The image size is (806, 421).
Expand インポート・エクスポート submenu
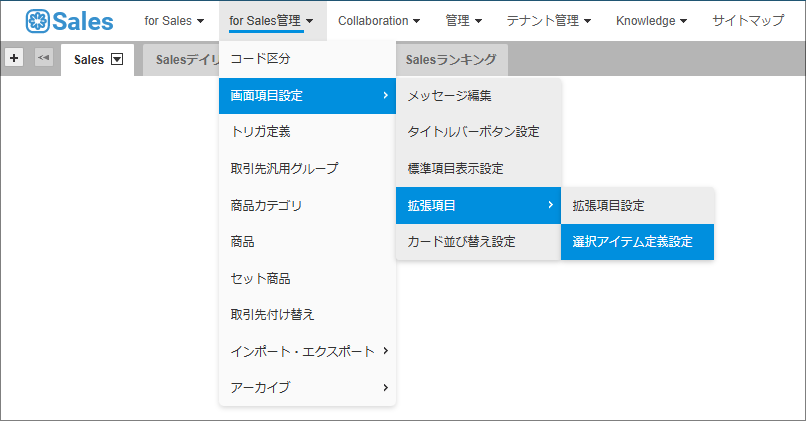point(307,352)
